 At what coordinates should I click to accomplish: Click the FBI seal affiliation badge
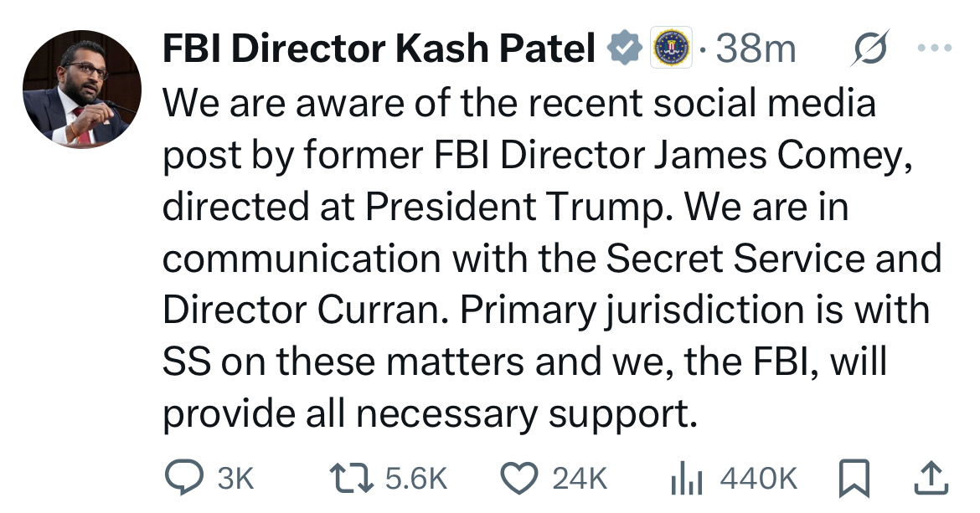tap(671, 48)
